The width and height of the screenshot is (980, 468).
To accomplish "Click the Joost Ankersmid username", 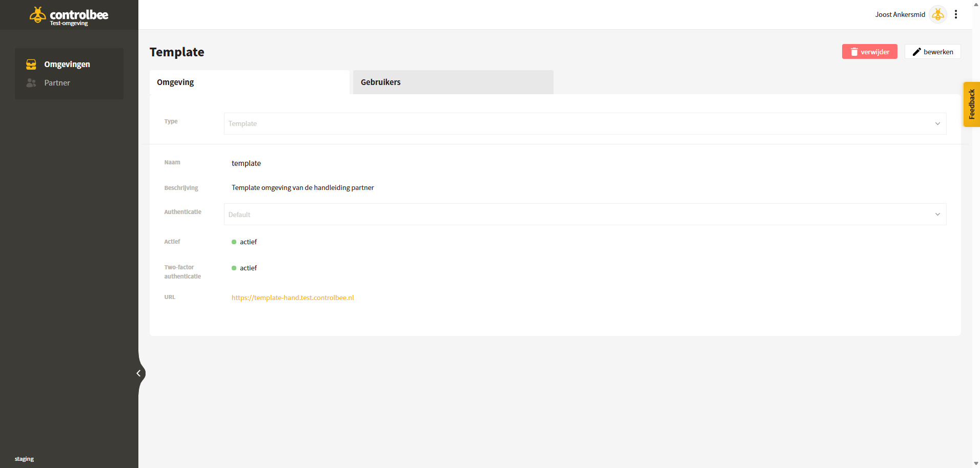I will click(900, 14).
